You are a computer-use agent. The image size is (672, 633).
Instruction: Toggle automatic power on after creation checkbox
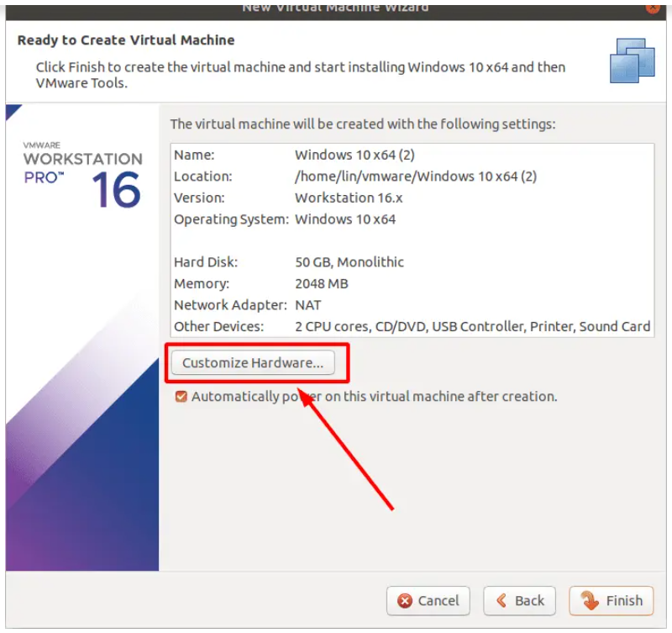pyautogui.click(x=181, y=396)
